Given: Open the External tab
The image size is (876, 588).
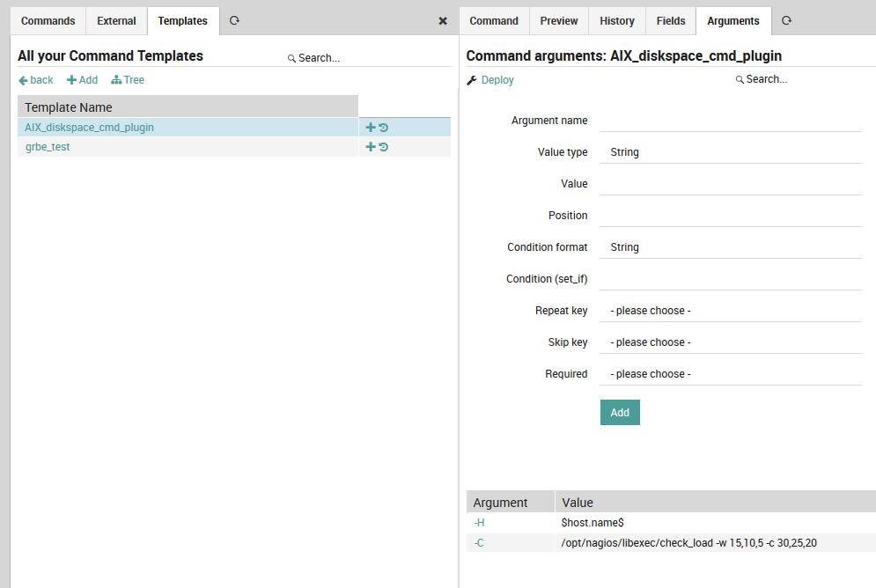Looking at the screenshot, I should point(116,21).
